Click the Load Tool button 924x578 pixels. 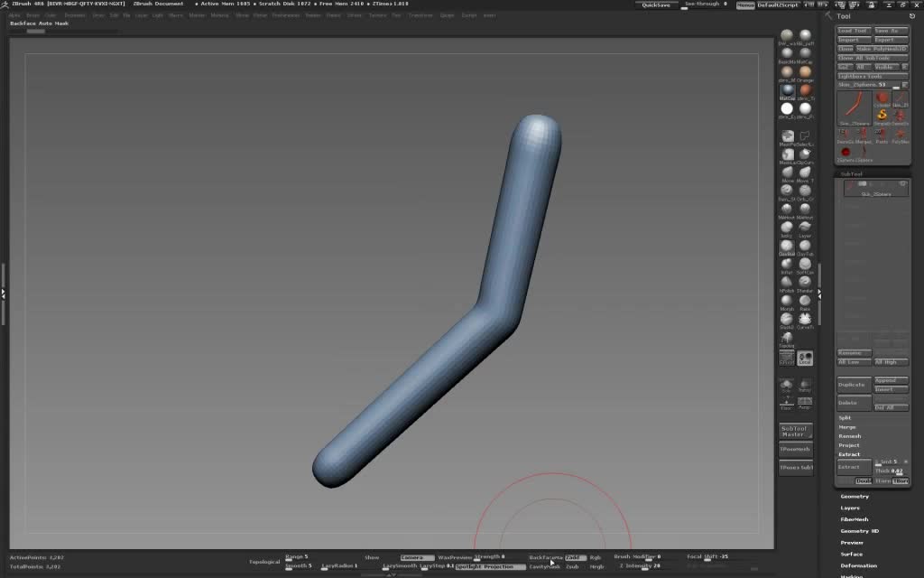click(854, 31)
